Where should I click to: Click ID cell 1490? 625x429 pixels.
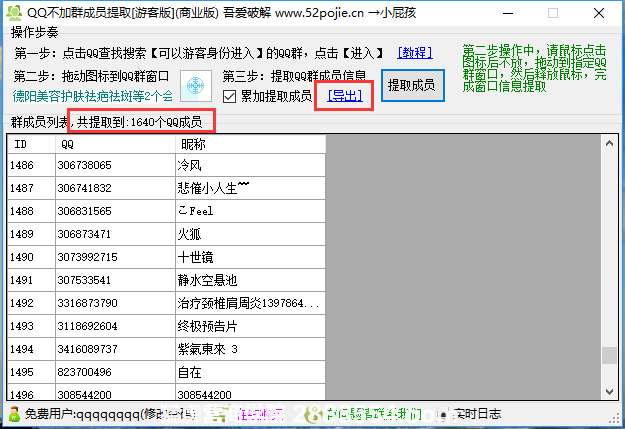tap(31, 257)
